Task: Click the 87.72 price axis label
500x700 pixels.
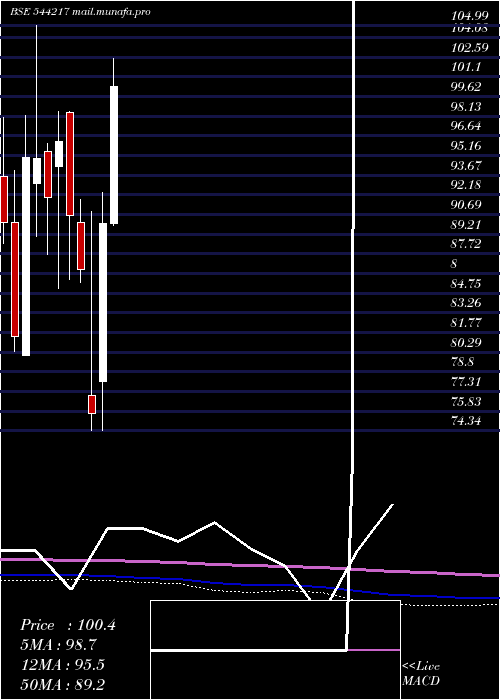Action: coord(466,244)
